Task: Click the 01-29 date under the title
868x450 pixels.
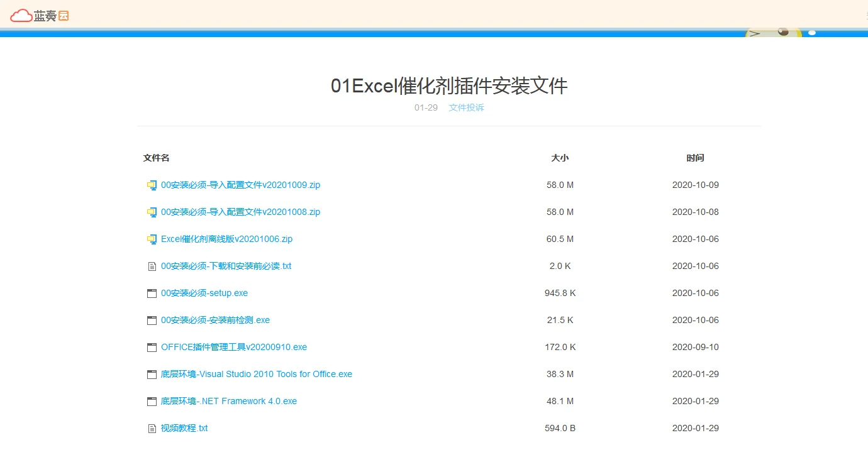Action: point(426,107)
